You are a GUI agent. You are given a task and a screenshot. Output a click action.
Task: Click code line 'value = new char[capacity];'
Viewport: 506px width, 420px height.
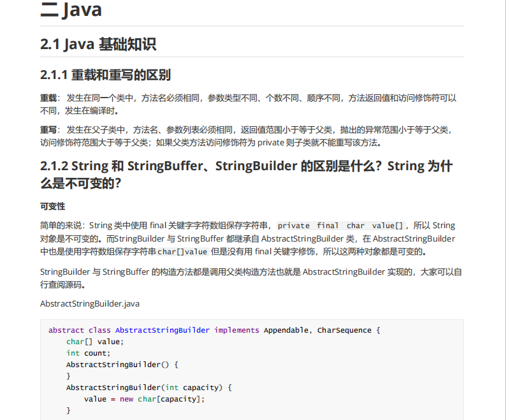tap(144, 399)
